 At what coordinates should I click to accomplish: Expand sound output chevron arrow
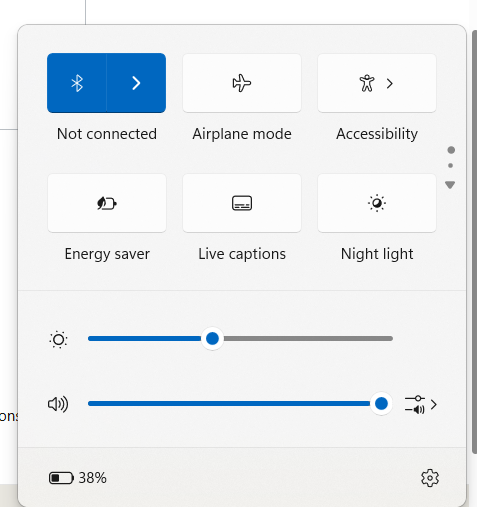coord(434,405)
